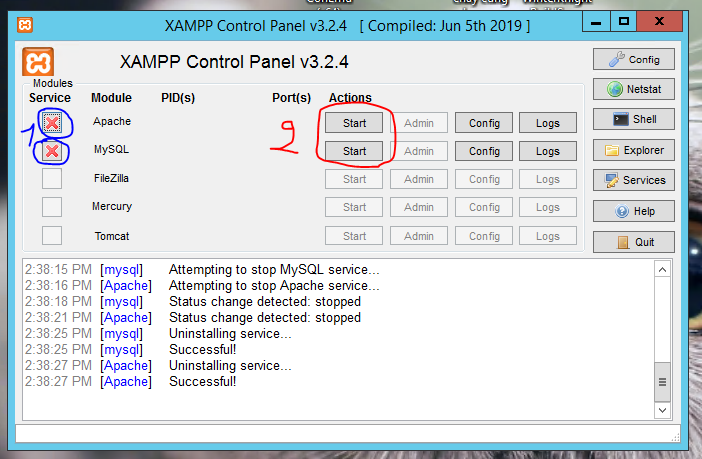Click the FileZilla Logs button
The height and width of the screenshot is (459, 702).
[548, 179]
